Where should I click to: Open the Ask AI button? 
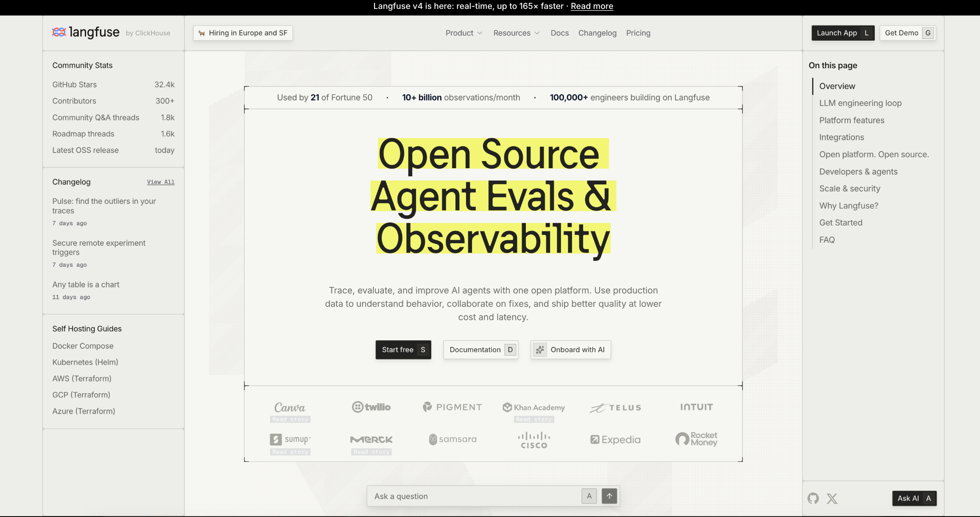click(914, 498)
